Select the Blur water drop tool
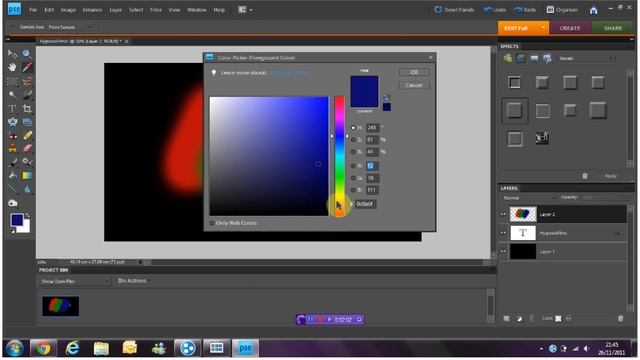Viewport: 640px width, 360px height. [x=27, y=189]
